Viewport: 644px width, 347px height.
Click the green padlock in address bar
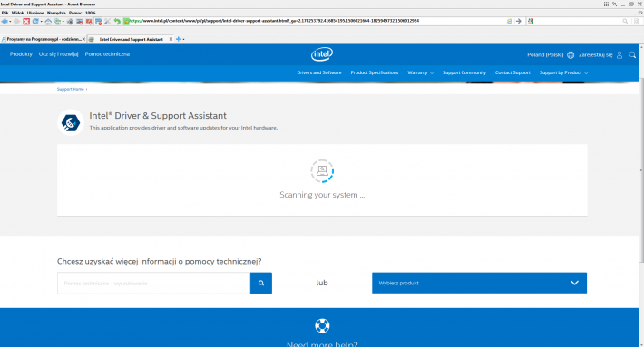point(126,22)
